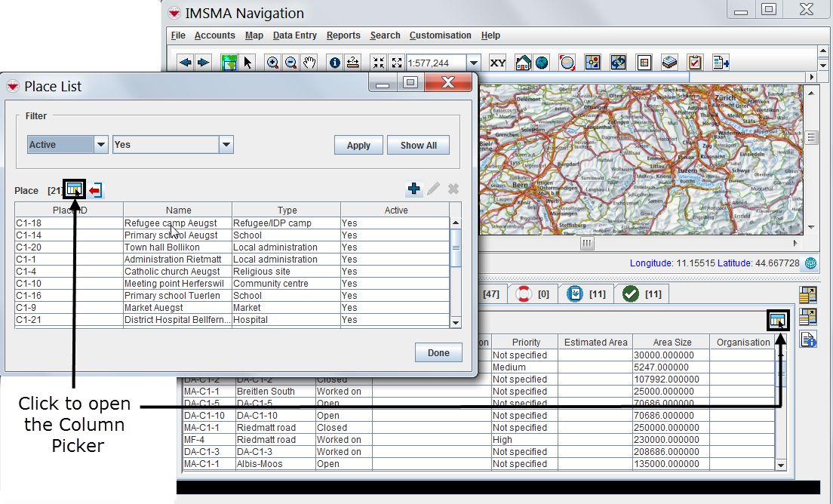The width and height of the screenshot is (833, 504).
Task: Click the blue plus add place icon
Action: click(x=413, y=189)
